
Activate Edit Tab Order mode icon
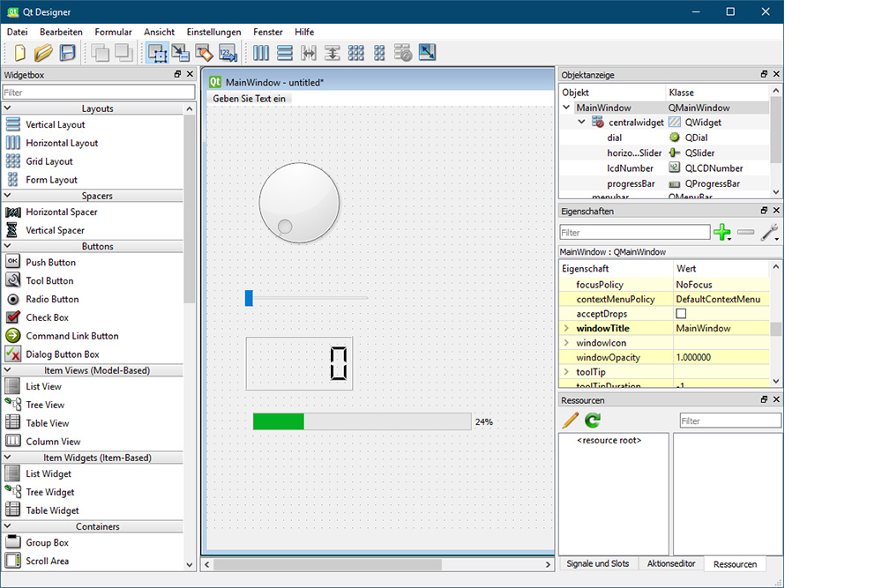click(x=228, y=53)
